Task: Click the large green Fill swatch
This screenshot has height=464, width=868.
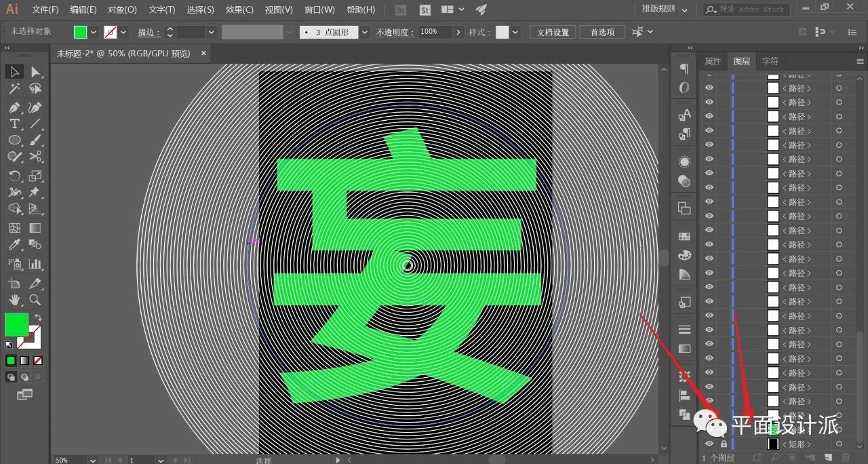Action: [16, 324]
